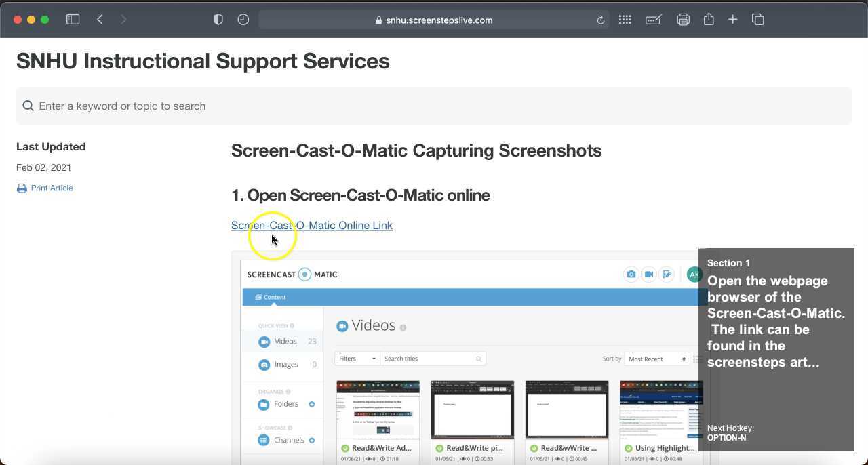The image size is (868, 465).
Task: Open the Read&Write Ad video thumbnail
Action: [378, 409]
